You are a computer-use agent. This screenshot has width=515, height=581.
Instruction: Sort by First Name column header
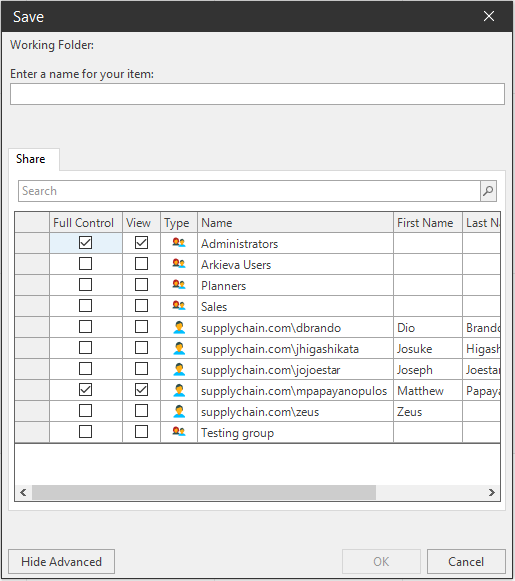(x=428, y=223)
